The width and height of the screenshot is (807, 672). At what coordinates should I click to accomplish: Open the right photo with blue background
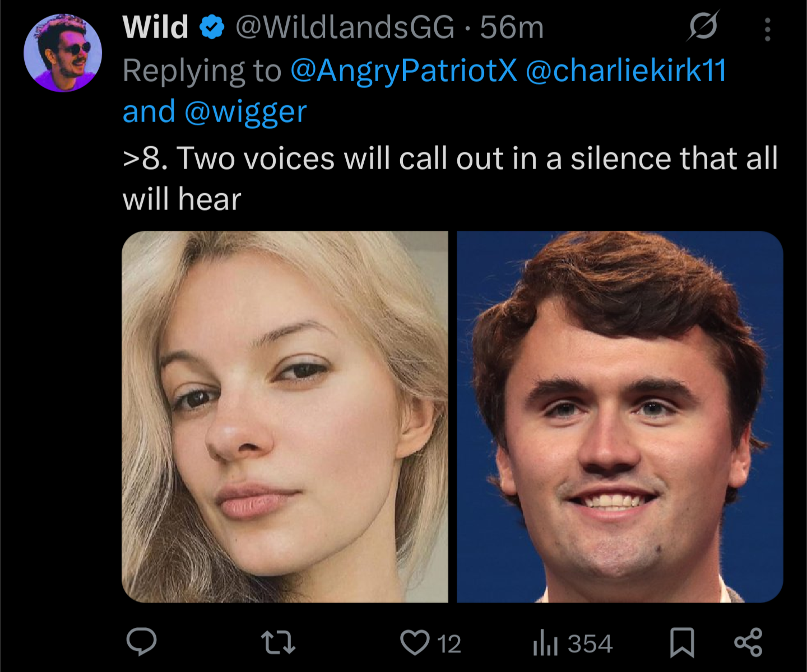619,417
